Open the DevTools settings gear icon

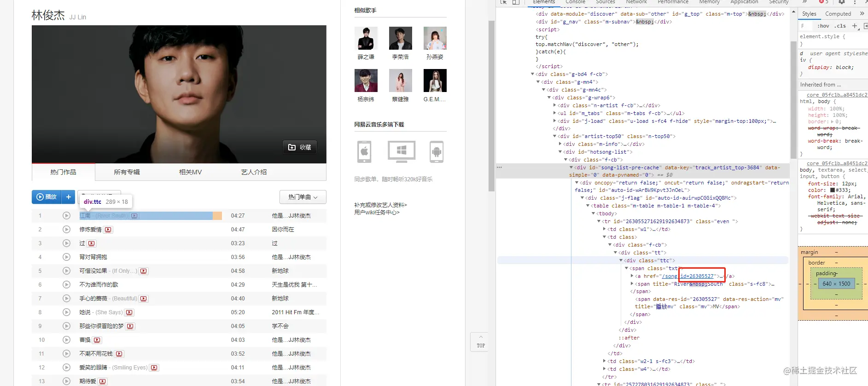click(x=841, y=2)
